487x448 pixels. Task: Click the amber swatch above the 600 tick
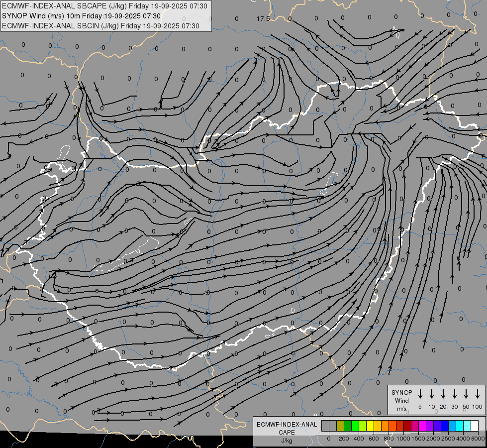[378, 426]
